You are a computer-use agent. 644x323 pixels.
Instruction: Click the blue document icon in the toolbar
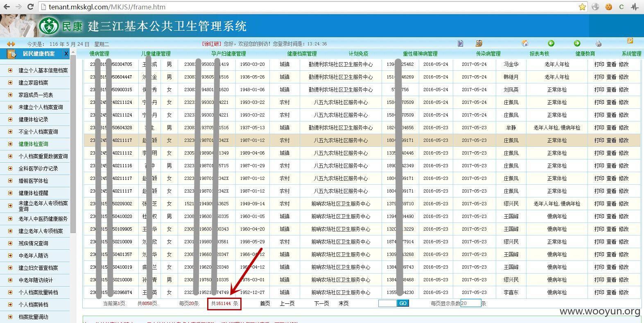click(460, 43)
